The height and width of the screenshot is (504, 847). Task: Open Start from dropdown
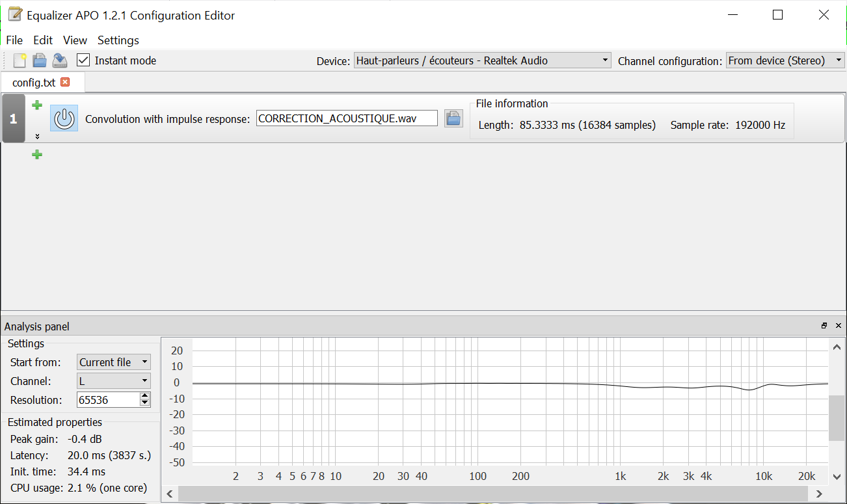pos(114,362)
